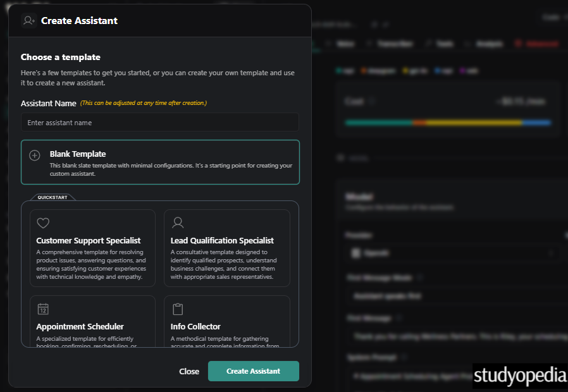The image size is (568, 392).
Task: Open the First Message Mode dropdown
Action: point(452,295)
